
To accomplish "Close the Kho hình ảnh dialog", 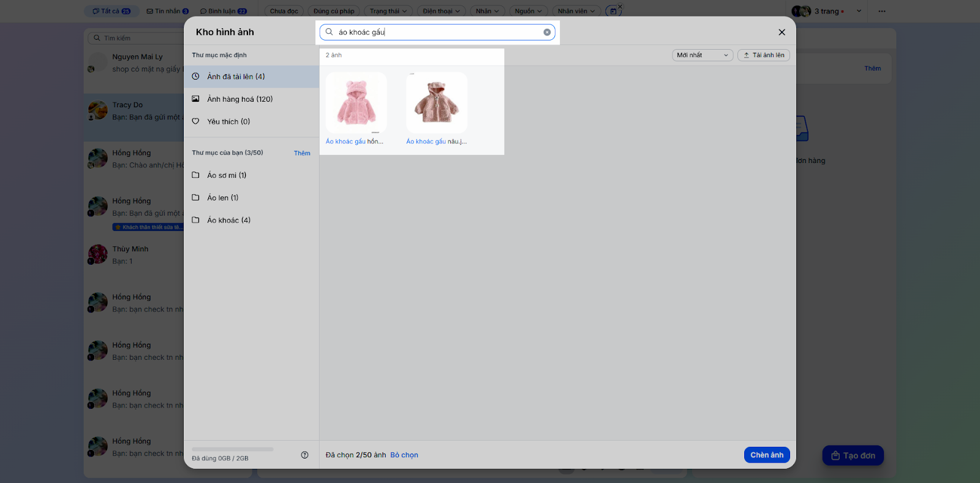I will coord(782,32).
